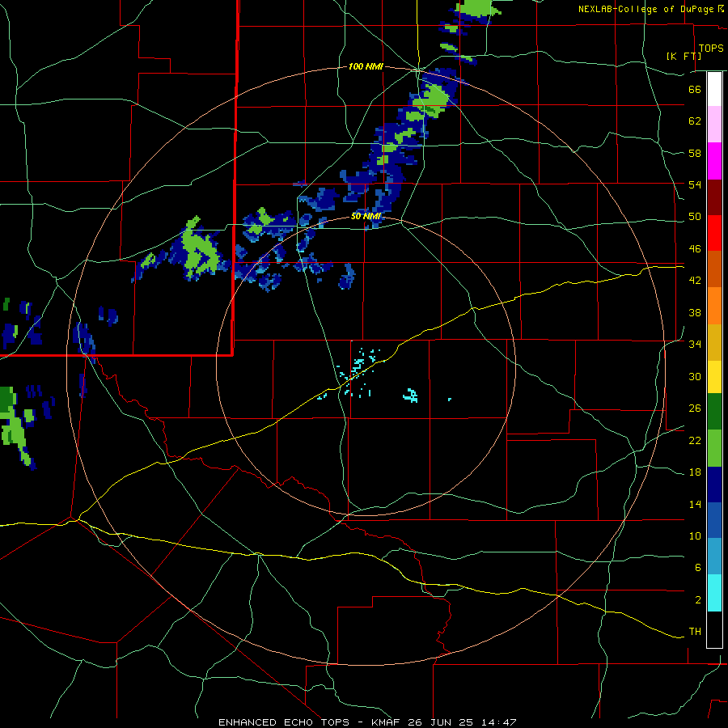The height and width of the screenshot is (728, 728).
Task: Select the 54 scale value
Action: [x=695, y=184]
